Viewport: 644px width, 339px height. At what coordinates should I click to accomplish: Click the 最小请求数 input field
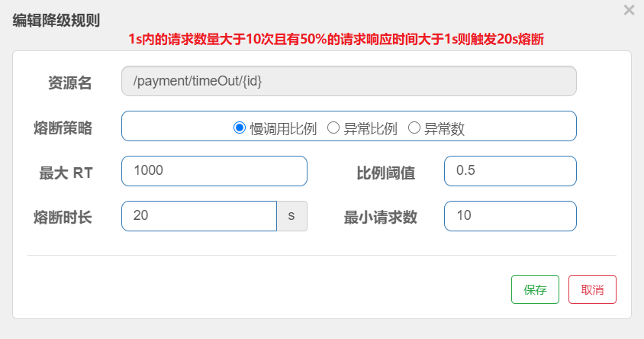point(510,215)
